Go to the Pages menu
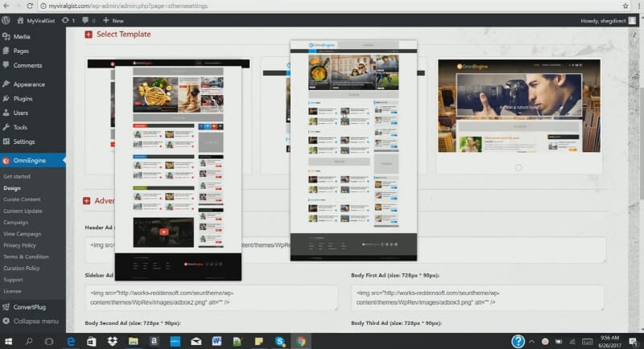Screen dimensions: 644x349 coord(21,51)
